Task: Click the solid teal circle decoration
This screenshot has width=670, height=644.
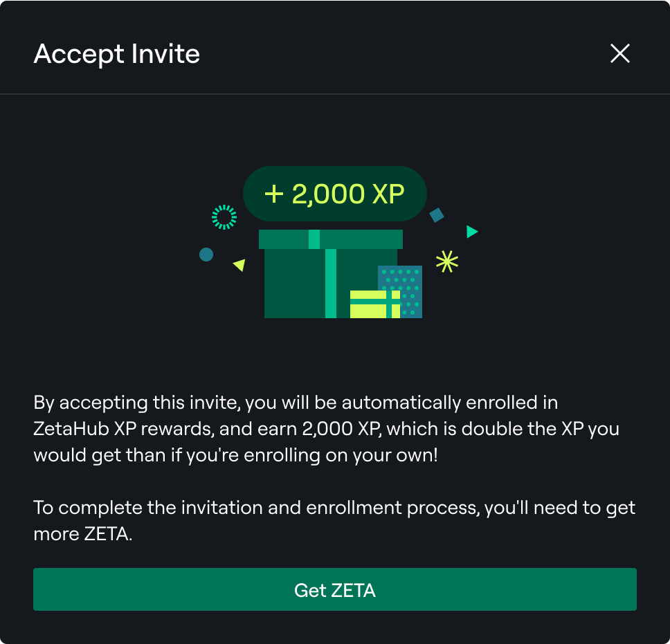Action: tap(206, 255)
